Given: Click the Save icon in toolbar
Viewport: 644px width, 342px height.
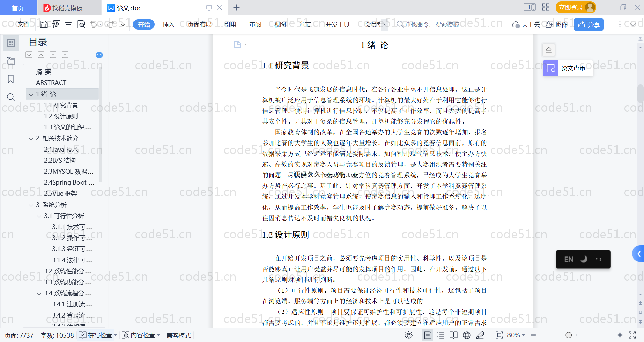Looking at the screenshot, I should point(44,24).
